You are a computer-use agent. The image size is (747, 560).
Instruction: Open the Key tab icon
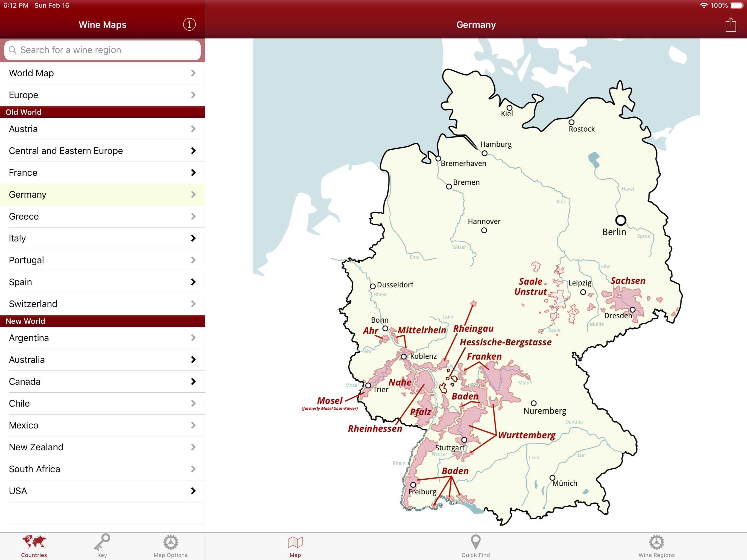tap(102, 542)
